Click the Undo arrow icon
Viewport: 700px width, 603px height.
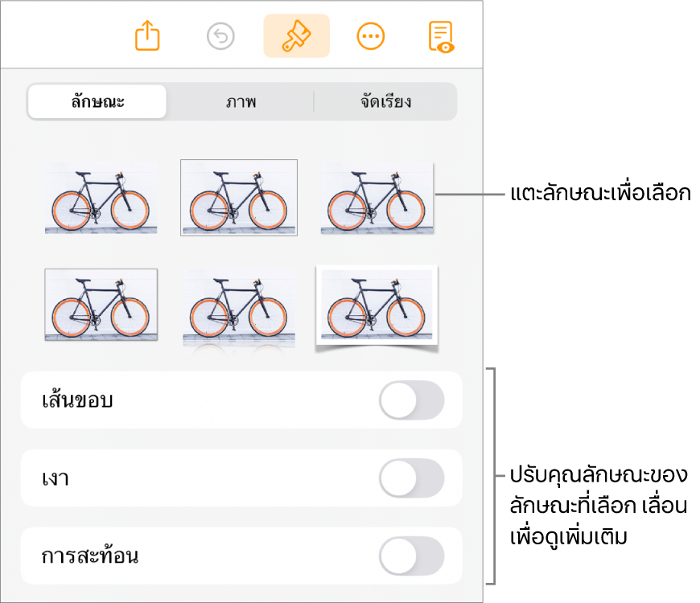click(x=220, y=36)
